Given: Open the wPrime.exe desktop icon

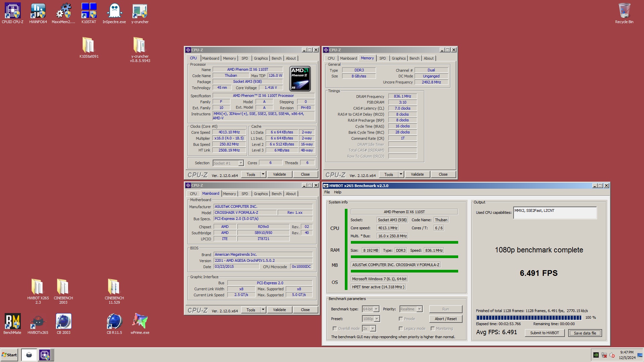Looking at the screenshot, I should pyautogui.click(x=140, y=323).
